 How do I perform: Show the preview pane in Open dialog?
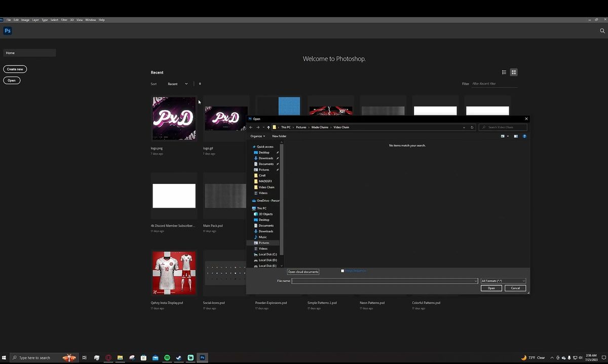point(516,136)
